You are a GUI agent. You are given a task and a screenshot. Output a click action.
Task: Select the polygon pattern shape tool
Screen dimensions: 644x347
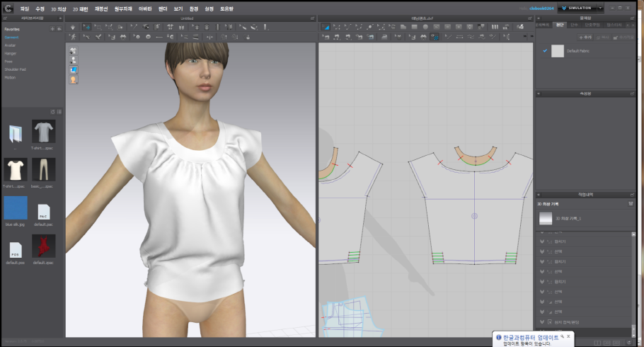click(403, 27)
